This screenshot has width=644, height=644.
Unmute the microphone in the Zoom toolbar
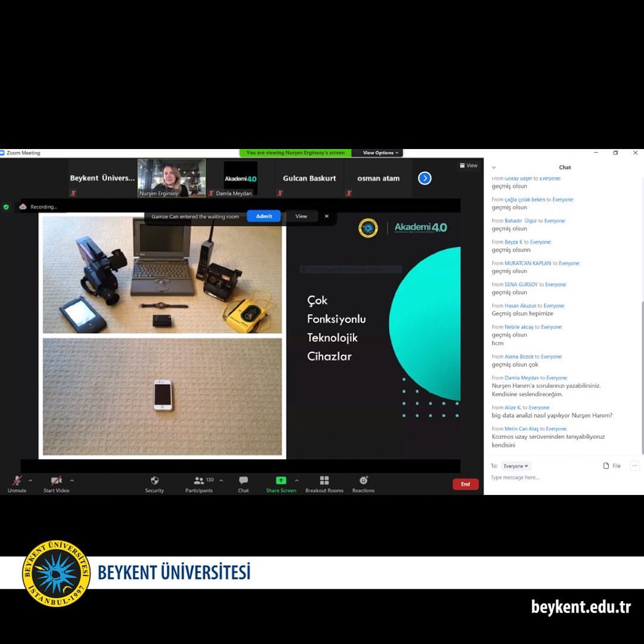pyautogui.click(x=17, y=484)
